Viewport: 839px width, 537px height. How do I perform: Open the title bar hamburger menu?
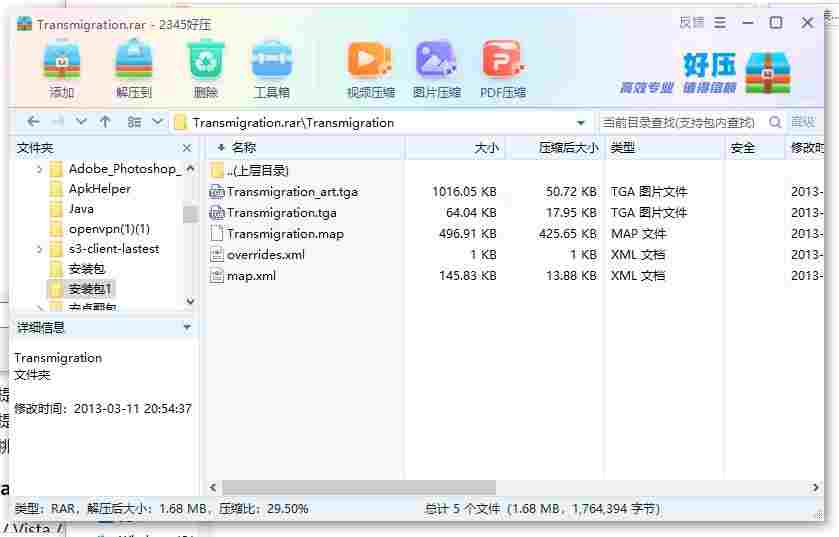(720, 23)
